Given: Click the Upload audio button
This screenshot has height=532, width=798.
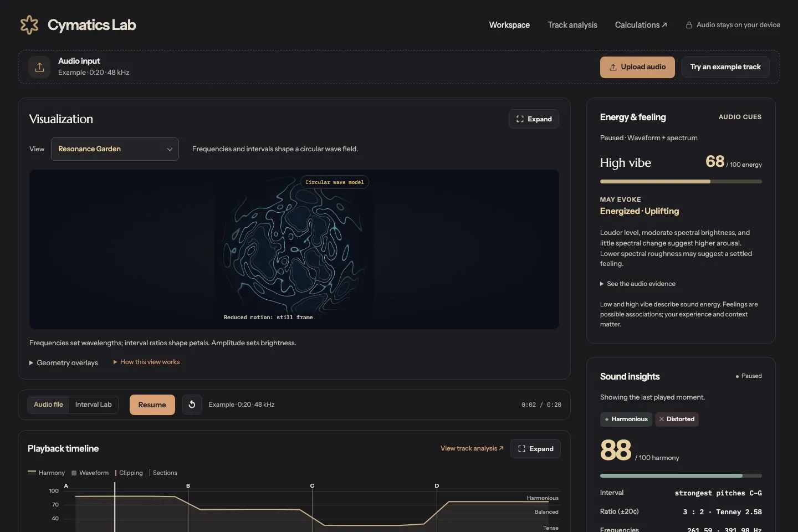Looking at the screenshot, I should 637,67.
